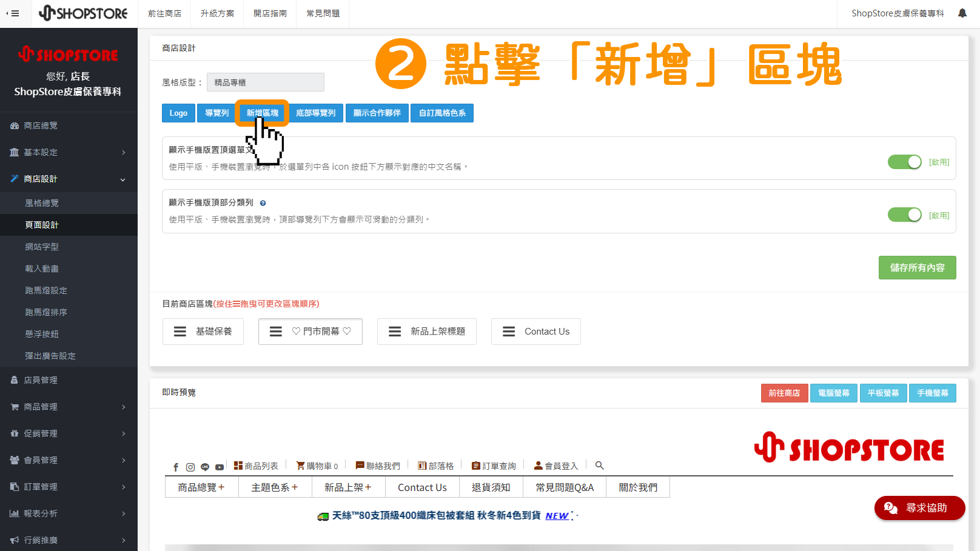Click the drag handle icon on 基礎保養 block
Image resolution: width=980 pixels, height=551 pixels.
click(x=180, y=332)
